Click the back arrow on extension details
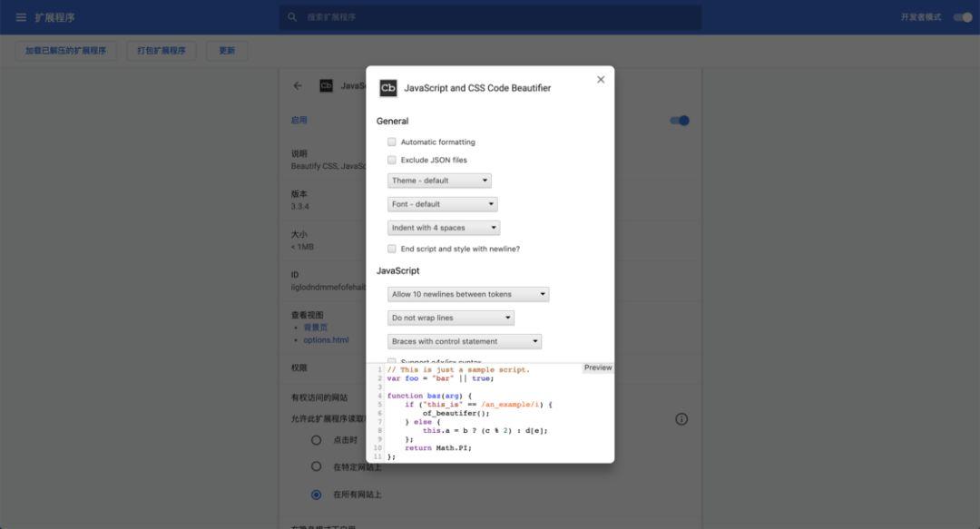 pos(298,85)
